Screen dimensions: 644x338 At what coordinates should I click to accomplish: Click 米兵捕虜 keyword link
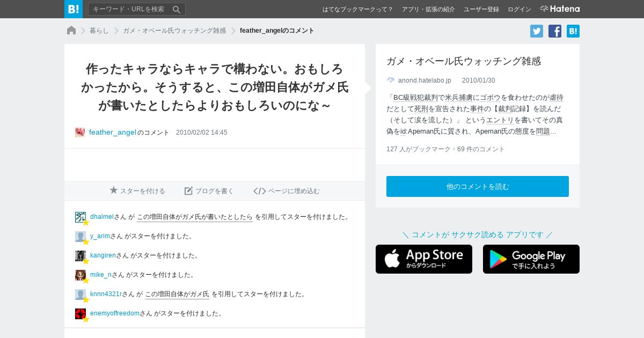(459, 98)
